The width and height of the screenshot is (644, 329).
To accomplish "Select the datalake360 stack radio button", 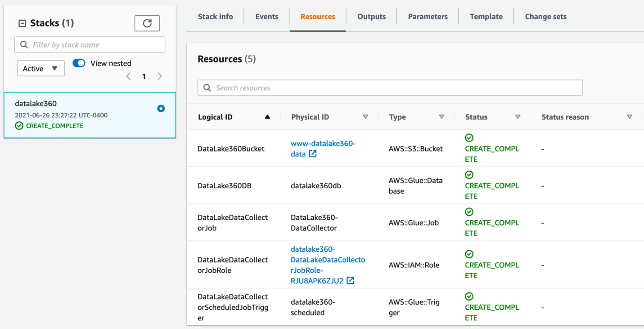I will tap(161, 108).
